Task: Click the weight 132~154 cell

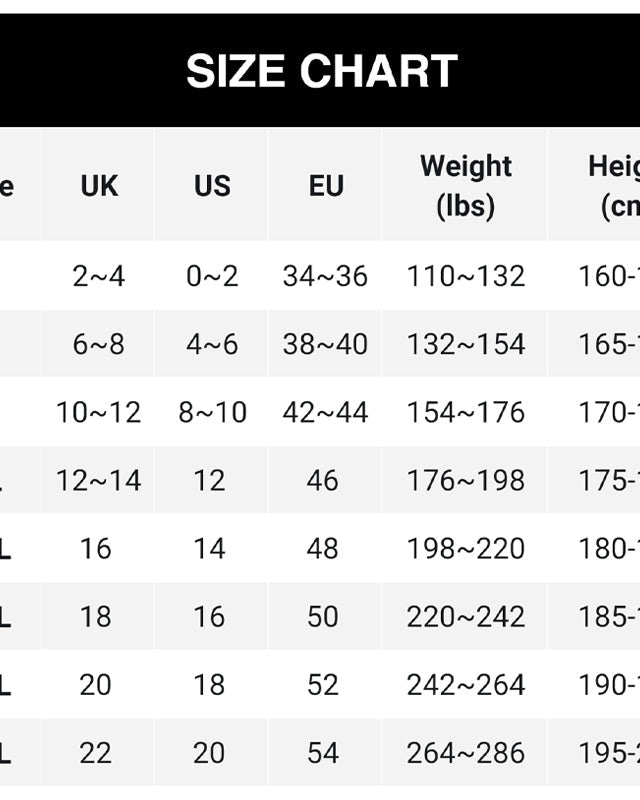Action: 465,344
